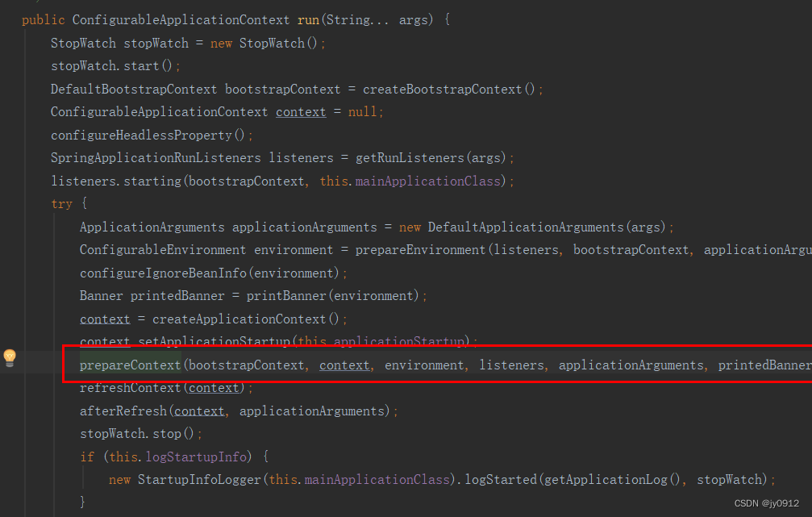812x517 pixels.
Task: Click the ConfigurableApplicationContext return type in signature
Action: (x=181, y=20)
